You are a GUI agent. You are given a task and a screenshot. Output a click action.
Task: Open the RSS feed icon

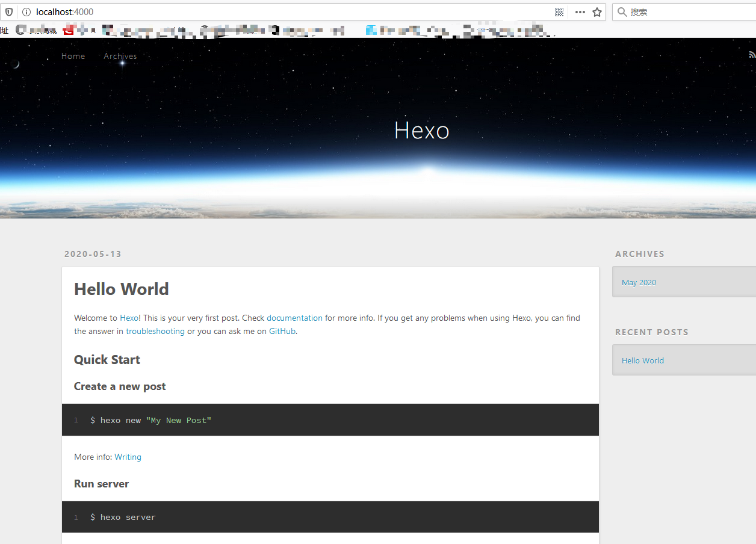[x=752, y=54]
